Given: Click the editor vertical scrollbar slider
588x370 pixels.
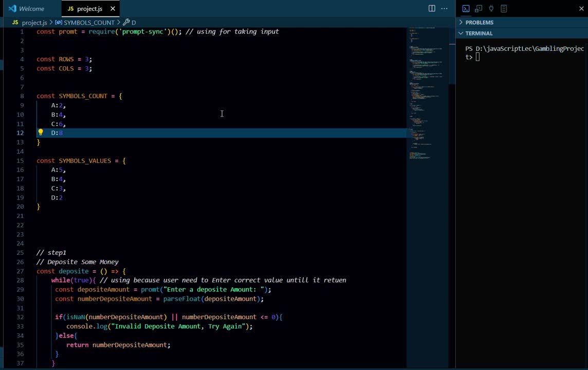Looking at the screenshot, I should pyautogui.click(x=452, y=57).
